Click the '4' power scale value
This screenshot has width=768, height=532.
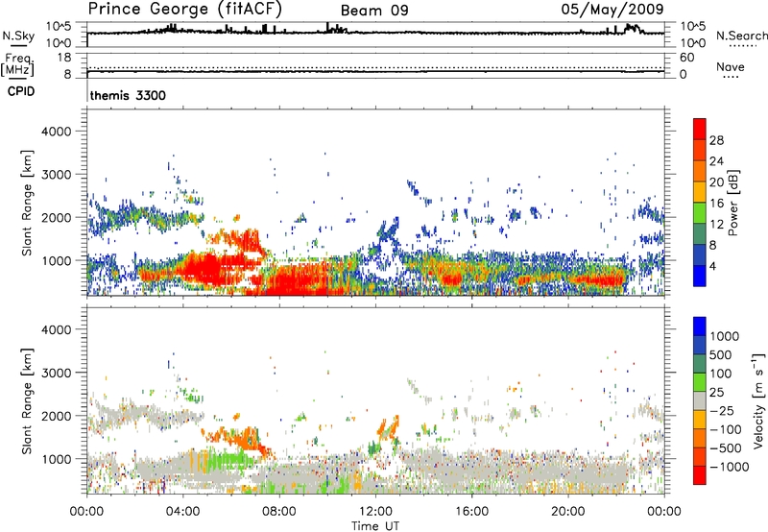tap(712, 266)
